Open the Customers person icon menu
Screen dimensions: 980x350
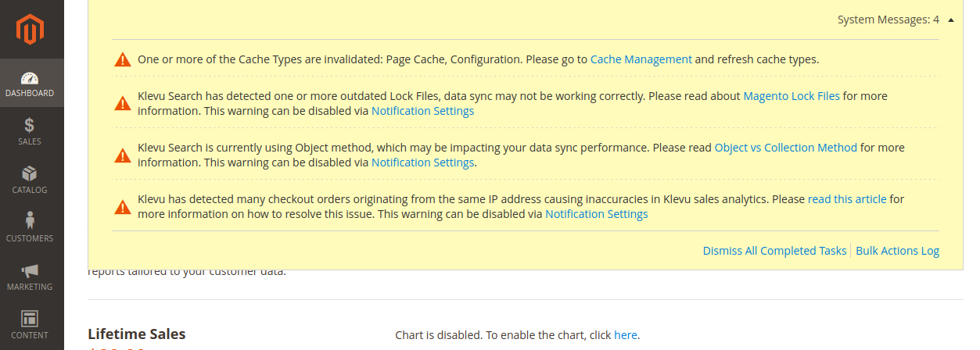click(x=30, y=222)
